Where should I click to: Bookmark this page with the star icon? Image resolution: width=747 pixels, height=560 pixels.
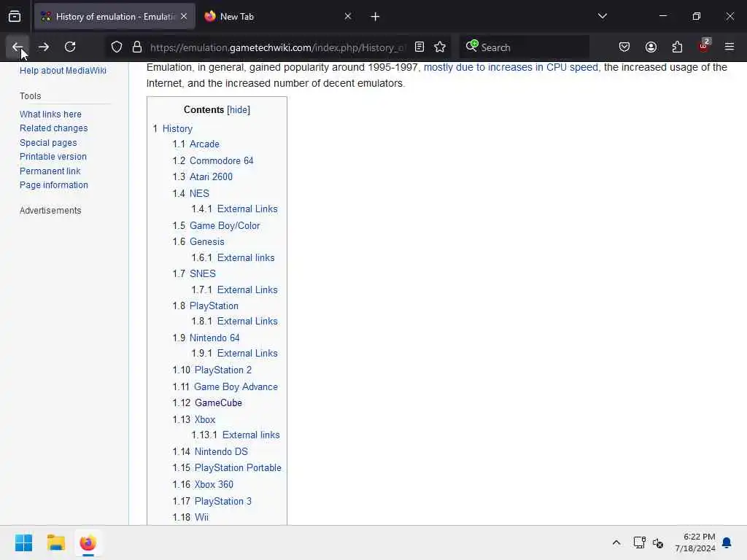tap(440, 47)
